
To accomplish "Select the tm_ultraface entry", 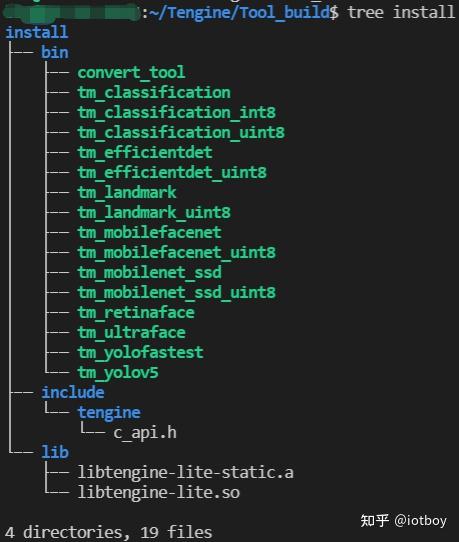I will point(131,333).
